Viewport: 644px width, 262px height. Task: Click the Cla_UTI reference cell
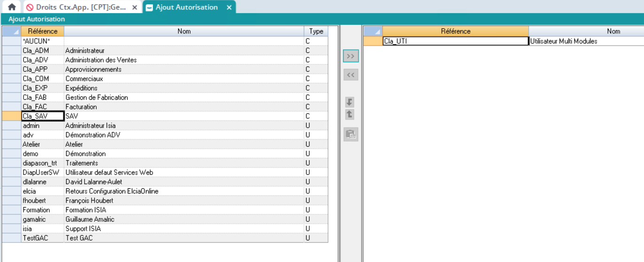click(x=455, y=41)
